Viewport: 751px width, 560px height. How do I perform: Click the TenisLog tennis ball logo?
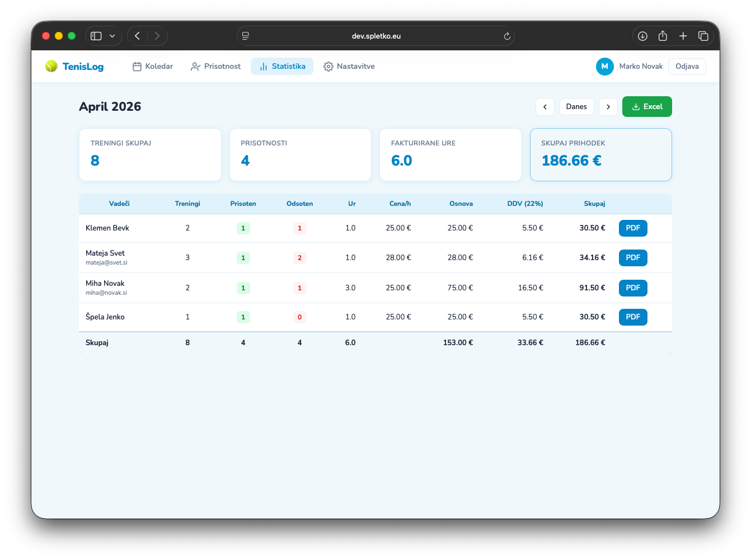click(x=51, y=67)
